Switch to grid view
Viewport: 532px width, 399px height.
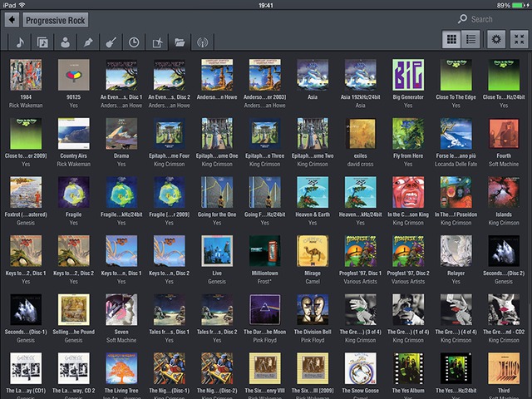pos(451,39)
